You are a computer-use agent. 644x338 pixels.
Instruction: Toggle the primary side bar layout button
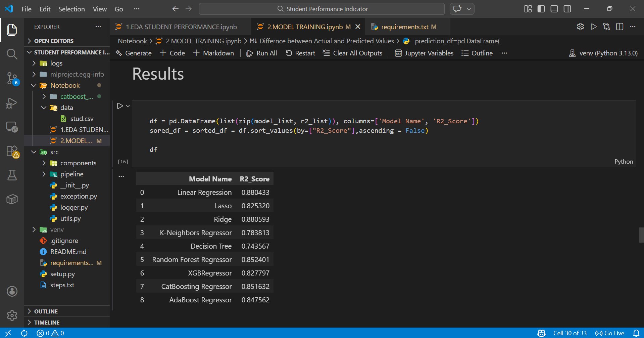[541, 9]
